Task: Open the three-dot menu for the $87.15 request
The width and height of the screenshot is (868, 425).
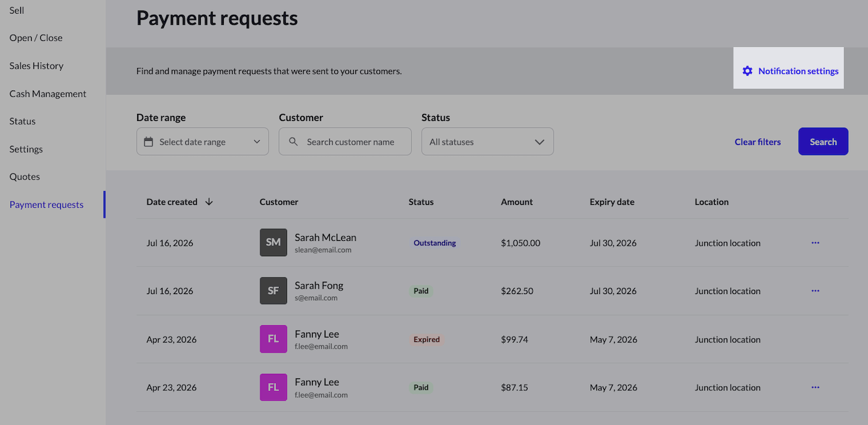Action: tap(815, 387)
